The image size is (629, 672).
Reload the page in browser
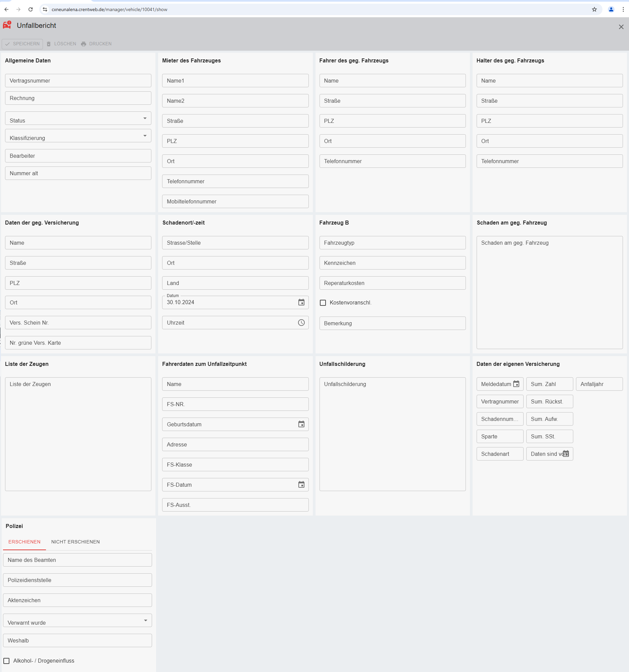click(x=31, y=9)
